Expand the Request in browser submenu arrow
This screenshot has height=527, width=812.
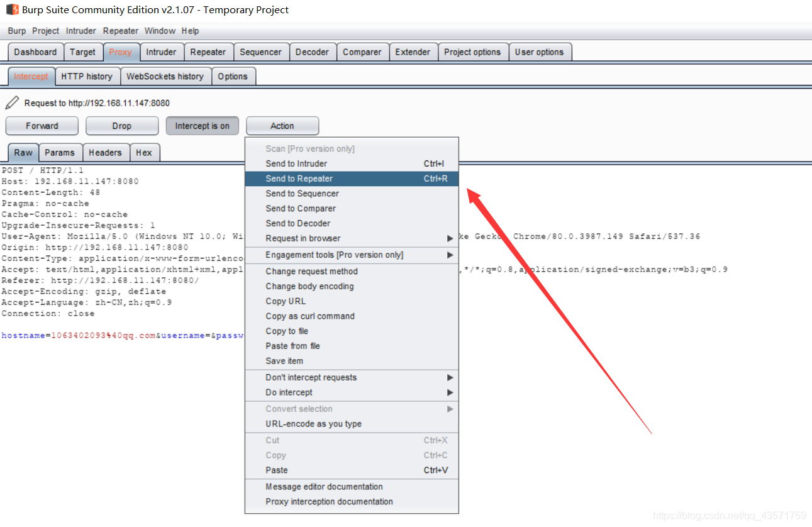click(x=450, y=238)
